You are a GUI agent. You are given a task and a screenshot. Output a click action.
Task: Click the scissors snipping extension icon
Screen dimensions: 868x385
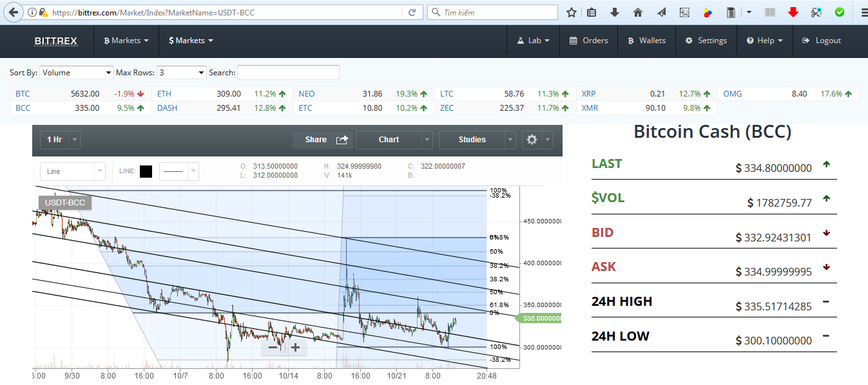coord(816,12)
